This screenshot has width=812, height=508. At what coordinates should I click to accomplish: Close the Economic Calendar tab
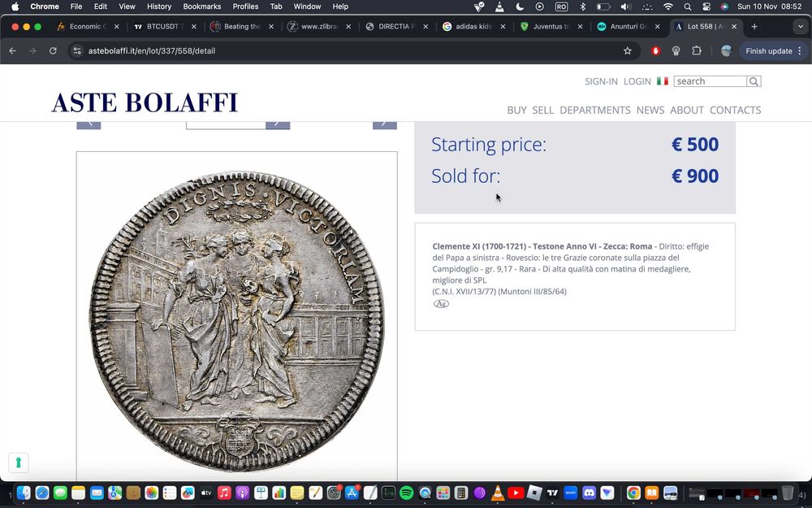116,27
